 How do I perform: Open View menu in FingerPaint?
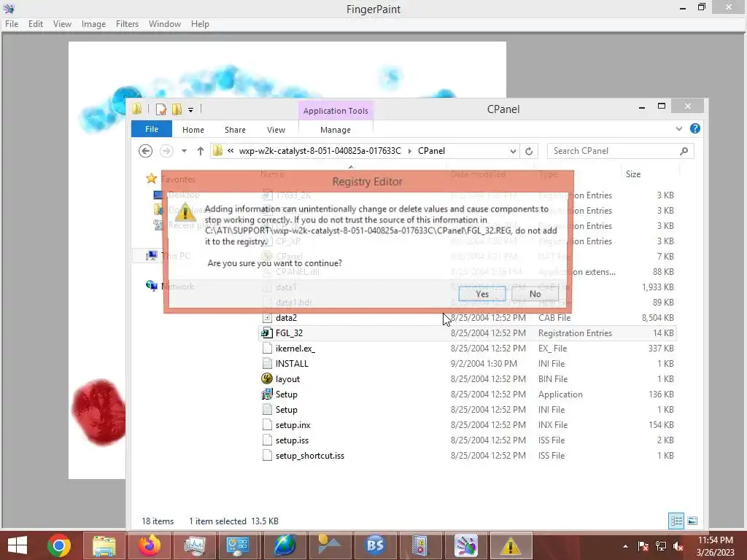coord(63,24)
